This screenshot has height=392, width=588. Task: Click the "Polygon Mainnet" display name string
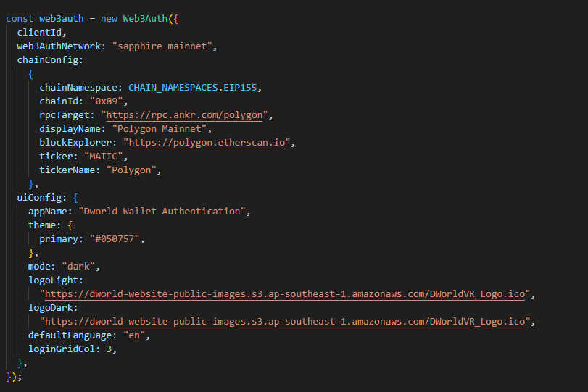click(x=160, y=129)
